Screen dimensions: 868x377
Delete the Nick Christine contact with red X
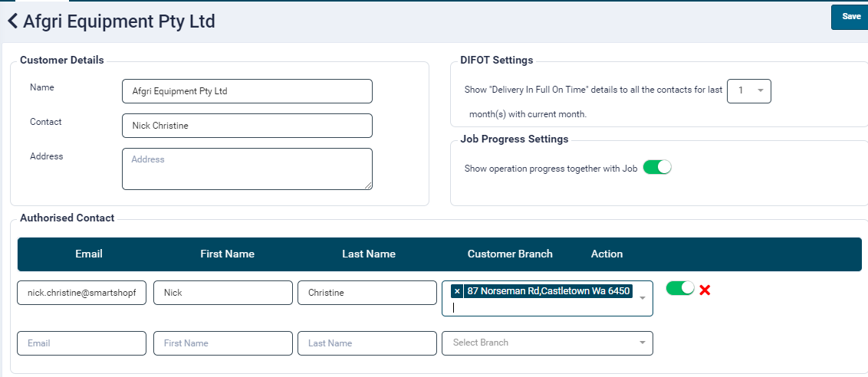click(705, 290)
